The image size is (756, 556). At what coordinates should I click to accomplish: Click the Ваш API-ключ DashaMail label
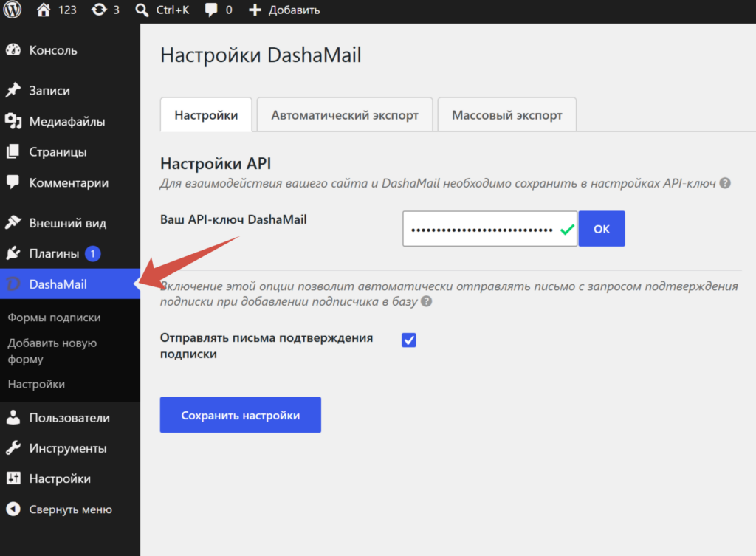[x=233, y=219]
